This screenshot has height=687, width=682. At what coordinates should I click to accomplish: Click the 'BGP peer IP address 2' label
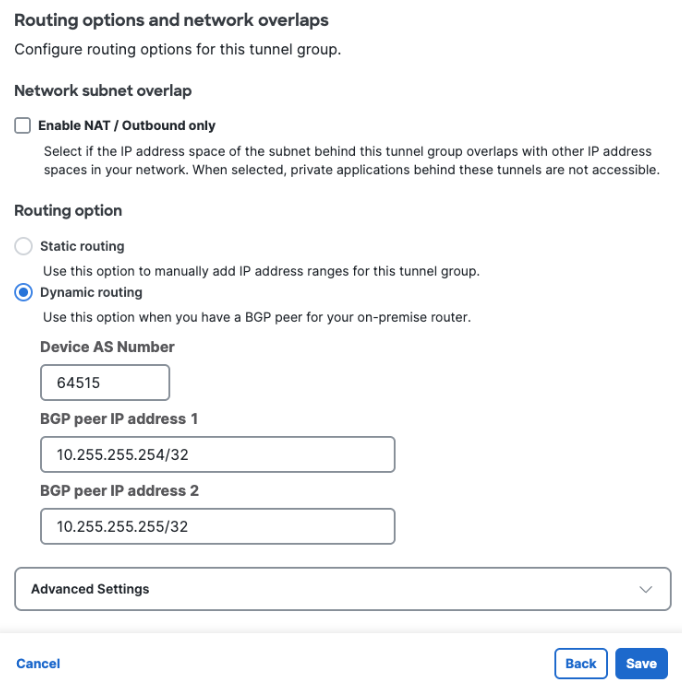pos(119,491)
